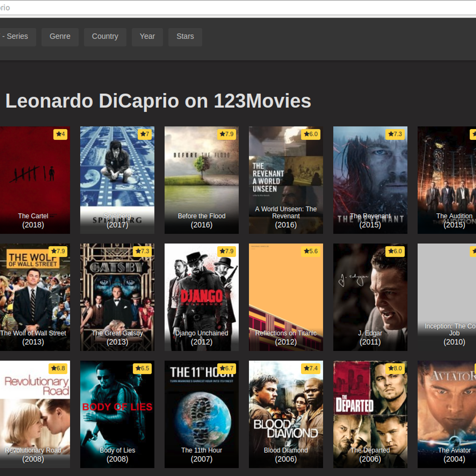The height and width of the screenshot is (476, 476).
Task: Click the 6.5 rating on Body of Lies
Action: (x=143, y=369)
